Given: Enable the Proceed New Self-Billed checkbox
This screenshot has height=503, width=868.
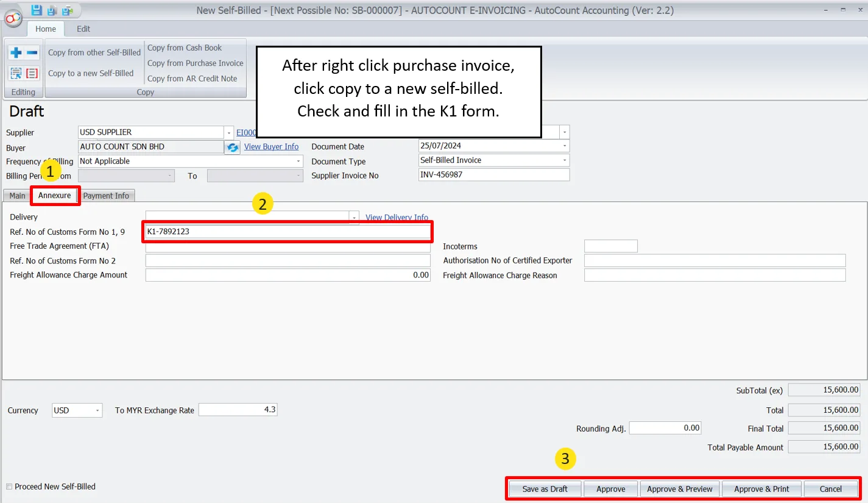Looking at the screenshot, I should 8,487.
